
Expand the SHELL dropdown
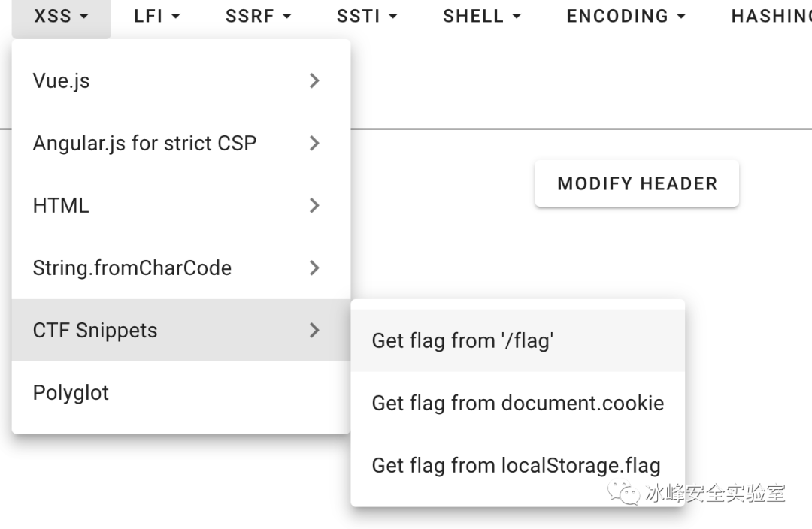[x=481, y=16]
